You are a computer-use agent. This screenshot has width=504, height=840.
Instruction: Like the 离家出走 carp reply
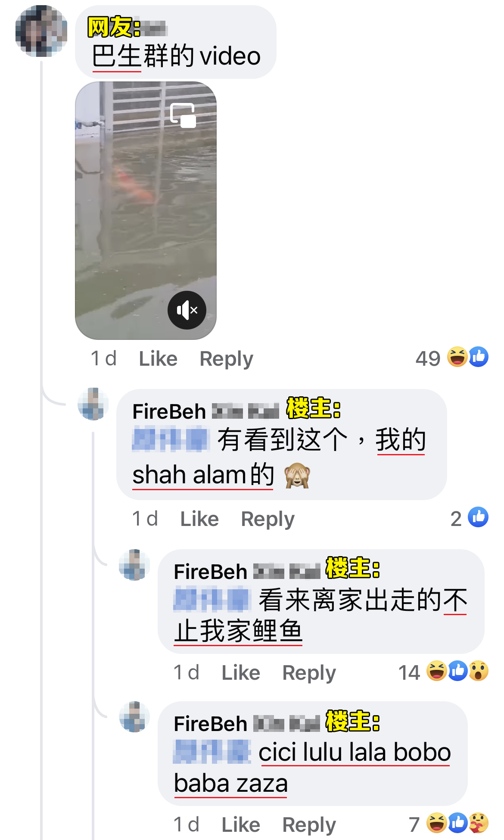click(241, 672)
